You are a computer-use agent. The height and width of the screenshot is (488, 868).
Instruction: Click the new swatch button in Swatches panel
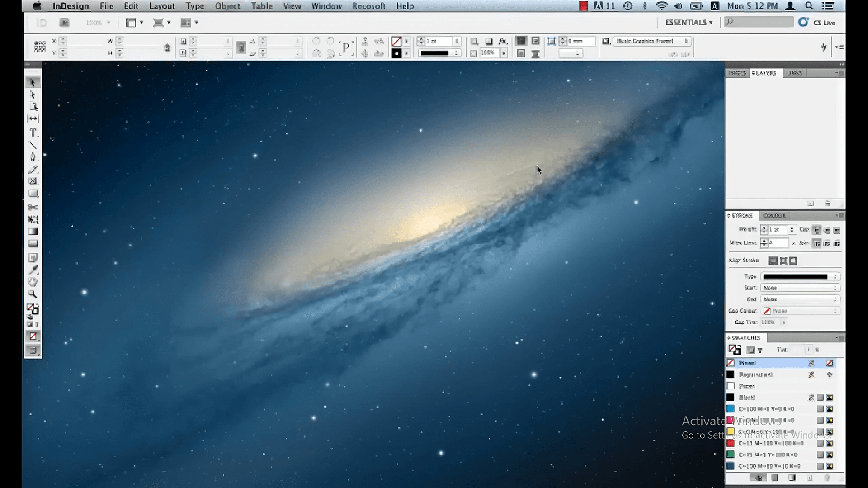point(809,478)
